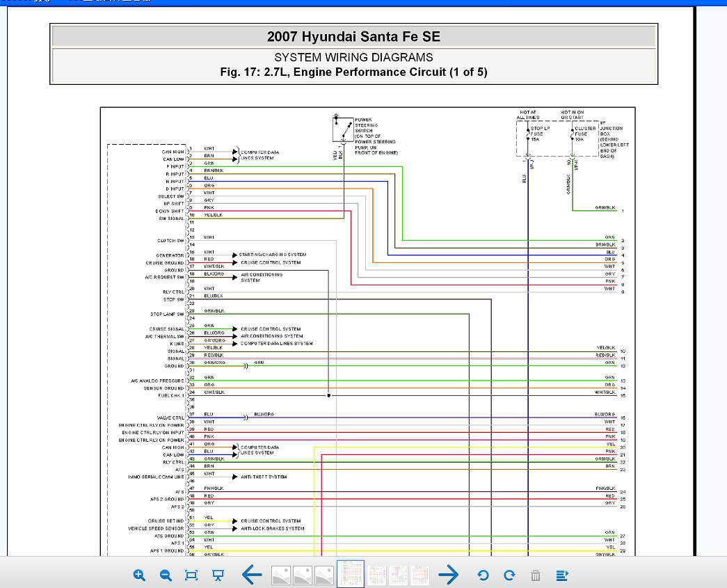The width and height of the screenshot is (727, 588).
Task: Zoom in using the magnifier plus icon
Action: (139, 575)
